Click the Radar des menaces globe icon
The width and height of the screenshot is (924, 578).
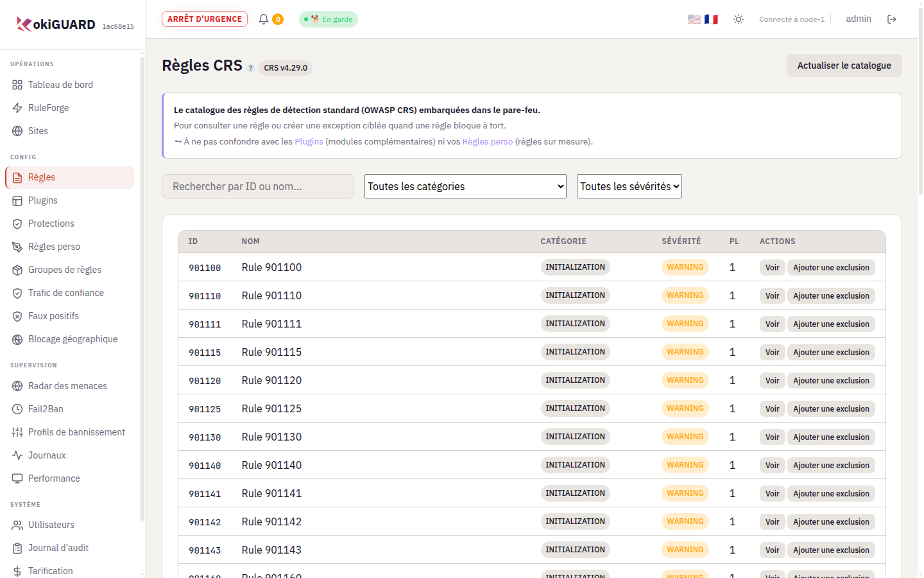[x=17, y=386]
